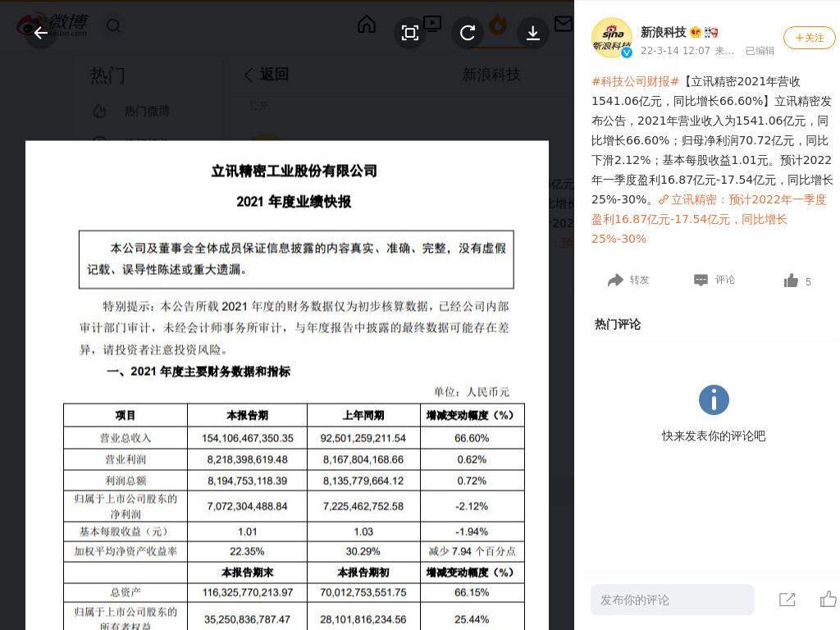Screen dimensions: 840x630
Task: Like the post with the thumbs-up icon
Action: coord(791,281)
